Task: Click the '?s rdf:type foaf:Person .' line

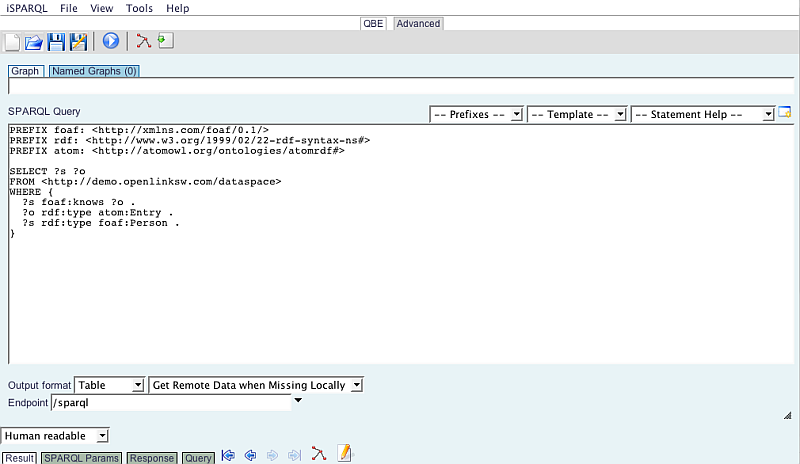Action: [x=101, y=223]
